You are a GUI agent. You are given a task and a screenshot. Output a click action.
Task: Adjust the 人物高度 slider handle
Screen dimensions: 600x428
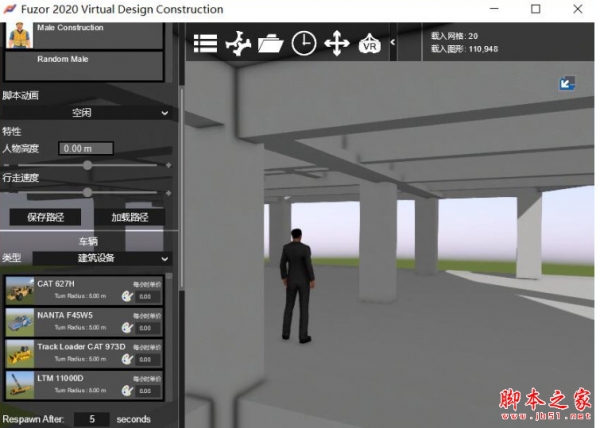point(88,165)
